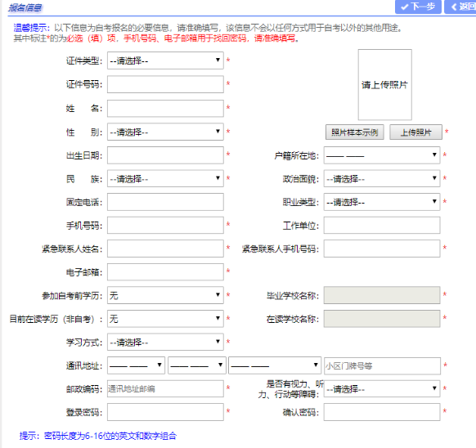Screen dimensions: 476x448
Task: Click the 返回 back button
Action: coord(460,7)
